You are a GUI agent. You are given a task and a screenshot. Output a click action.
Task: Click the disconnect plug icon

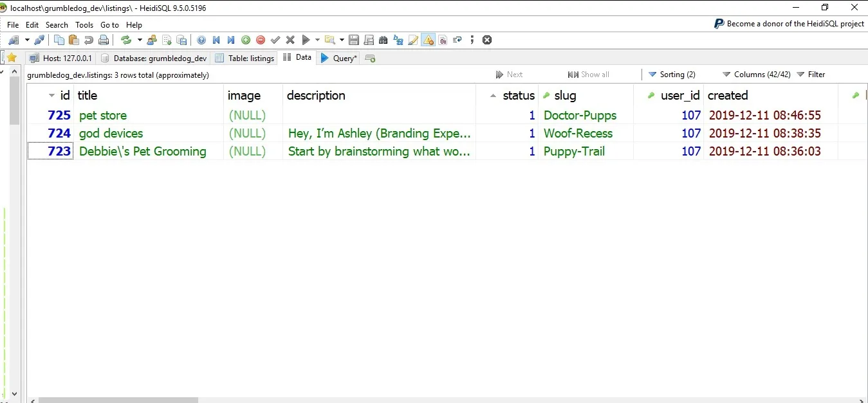(39, 40)
